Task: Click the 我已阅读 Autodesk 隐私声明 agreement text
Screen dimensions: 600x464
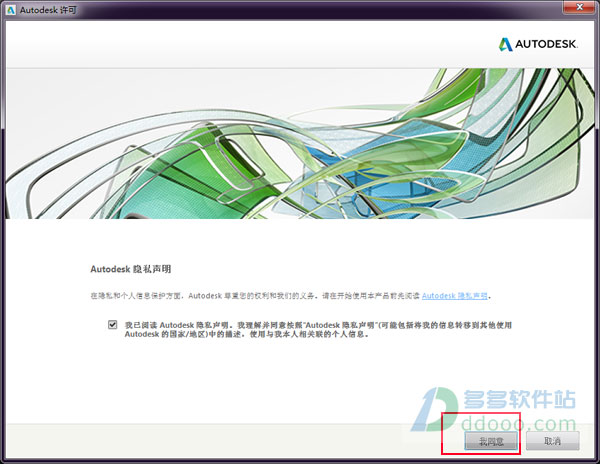Action: coord(318,329)
